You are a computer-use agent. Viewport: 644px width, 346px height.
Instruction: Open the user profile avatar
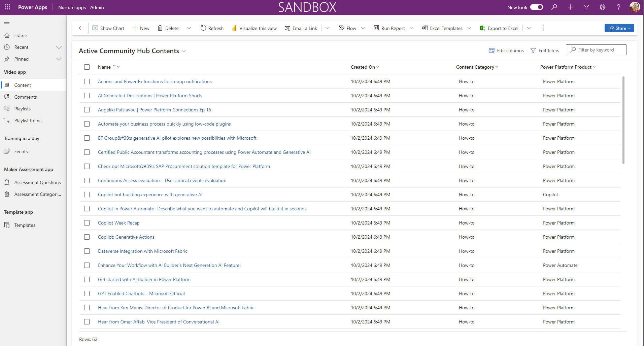[635, 7]
